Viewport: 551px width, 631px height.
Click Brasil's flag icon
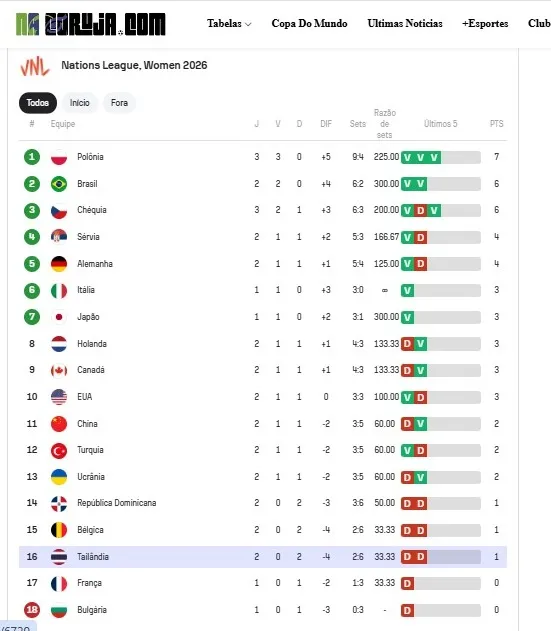[x=59, y=184]
